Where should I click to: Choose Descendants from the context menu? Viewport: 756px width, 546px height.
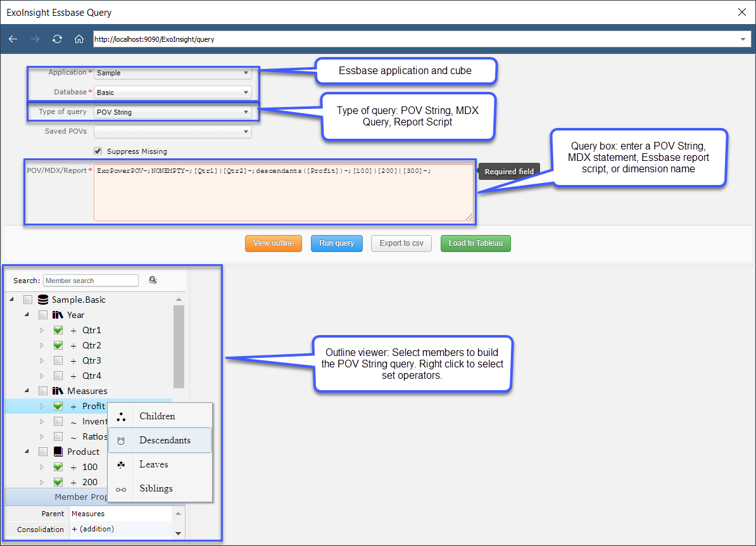click(x=160, y=440)
